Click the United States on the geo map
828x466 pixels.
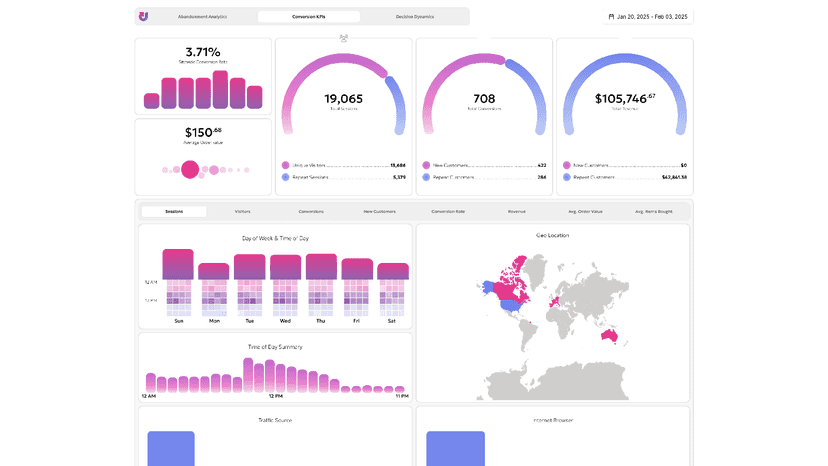[511, 306]
